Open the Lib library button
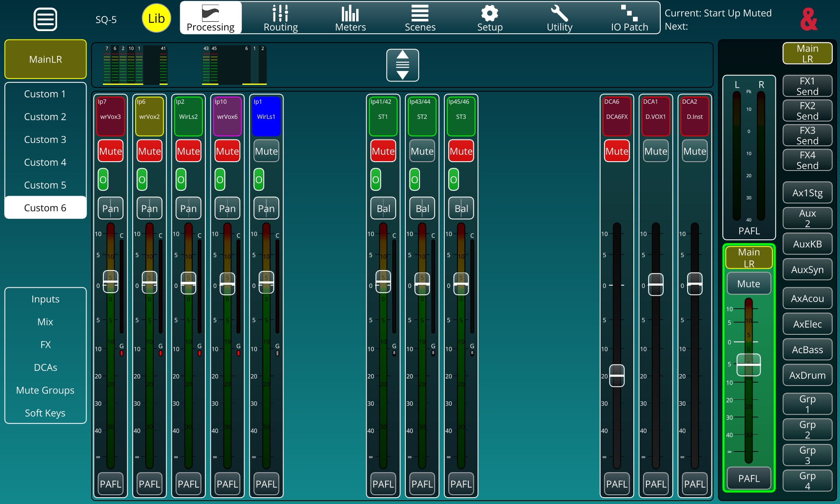 [156, 18]
